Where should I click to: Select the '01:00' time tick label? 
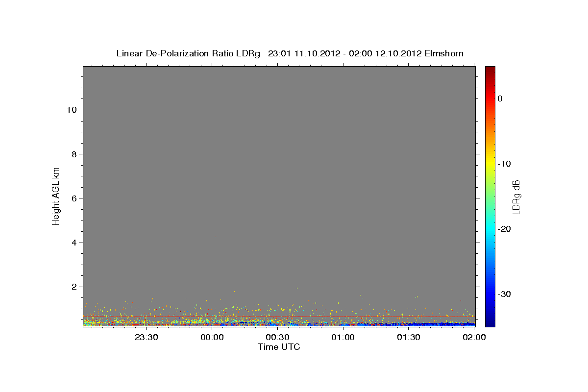coord(343,337)
